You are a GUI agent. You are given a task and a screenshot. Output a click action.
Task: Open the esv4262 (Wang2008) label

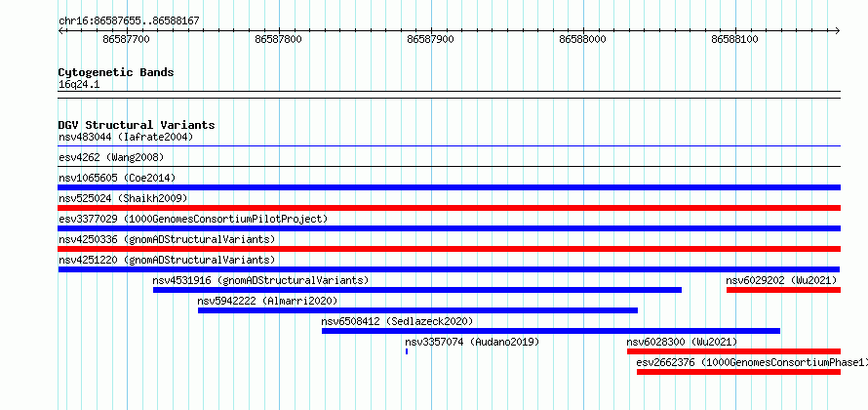click(x=111, y=157)
